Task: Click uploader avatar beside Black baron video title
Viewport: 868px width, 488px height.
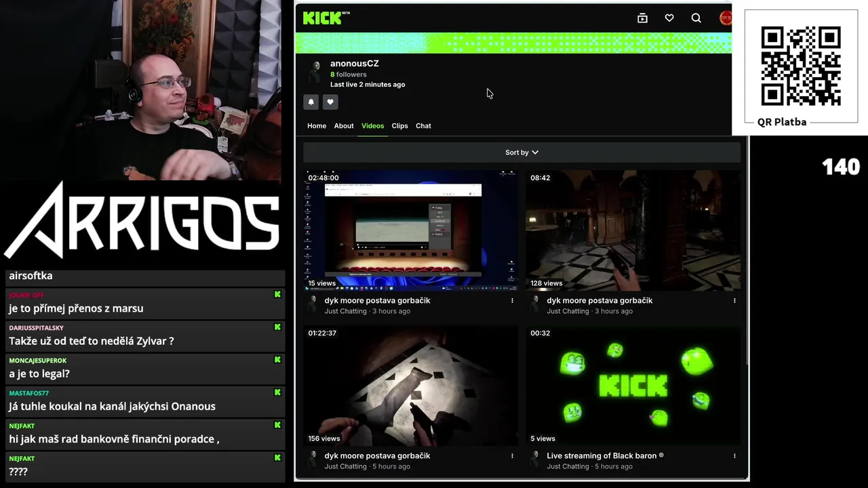Action: pyautogui.click(x=535, y=460)
